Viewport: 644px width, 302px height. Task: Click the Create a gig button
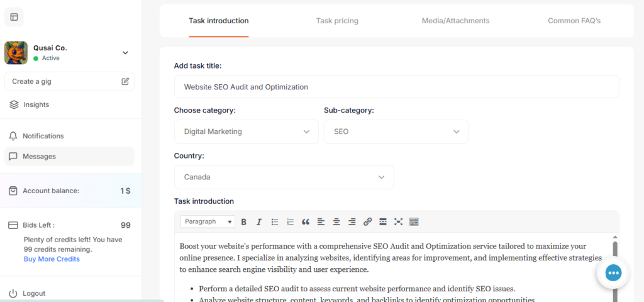pyautogui.click(x=69, y=81)
